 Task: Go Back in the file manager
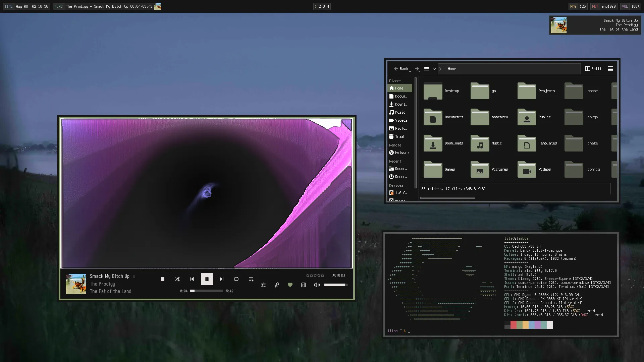[x=401, y=69]
